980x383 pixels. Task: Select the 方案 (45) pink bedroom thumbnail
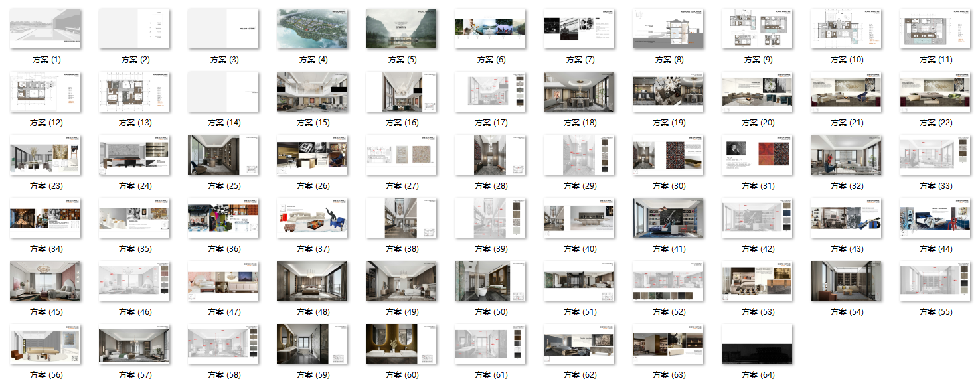[x=45, y=281]
